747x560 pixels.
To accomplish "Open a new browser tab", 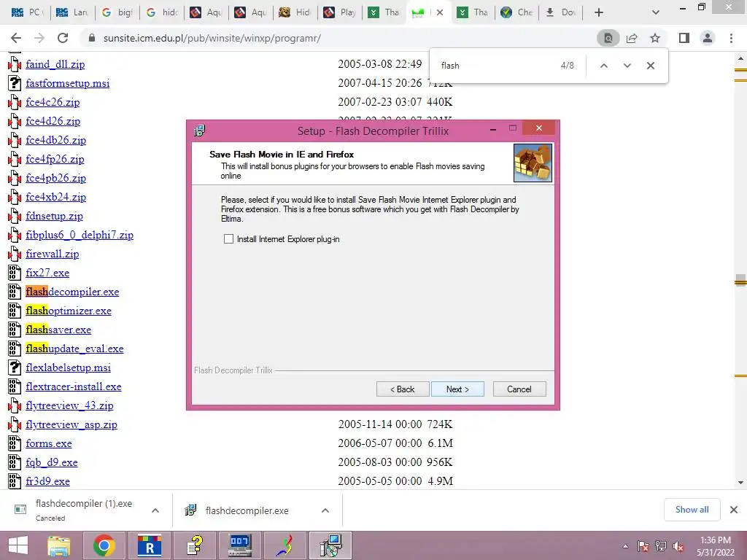I will pos(599,12).
